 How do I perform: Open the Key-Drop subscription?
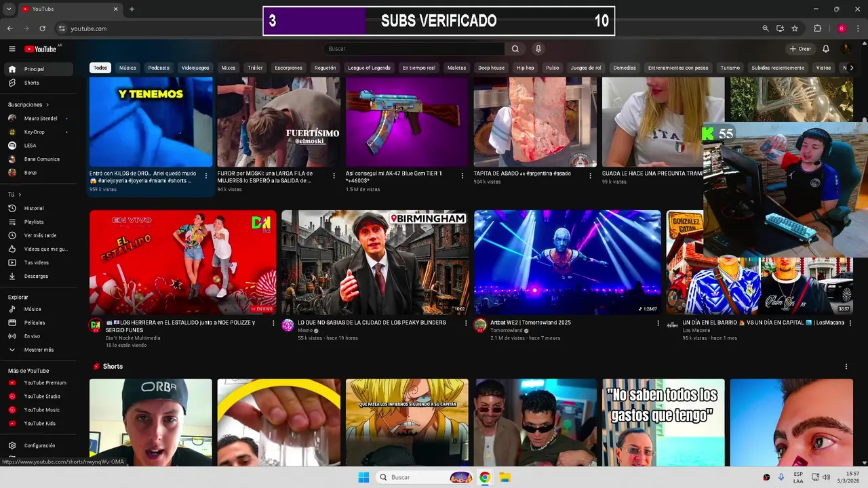click(37, 132)
